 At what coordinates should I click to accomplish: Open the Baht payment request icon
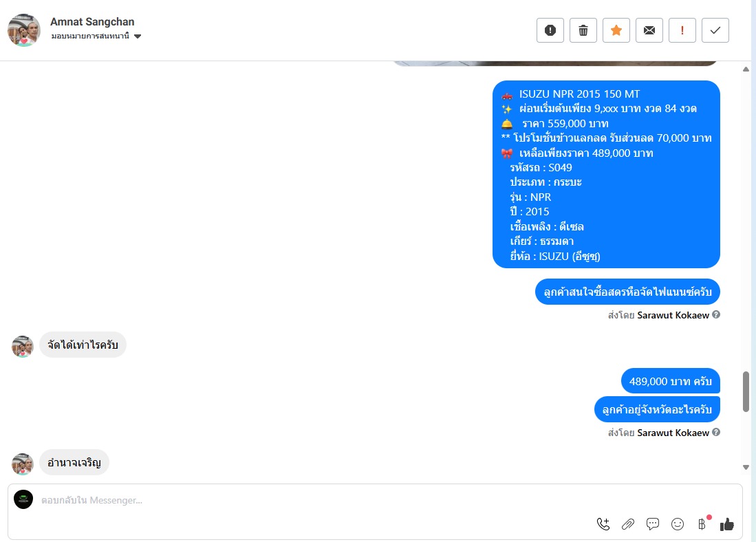point(702,524)
